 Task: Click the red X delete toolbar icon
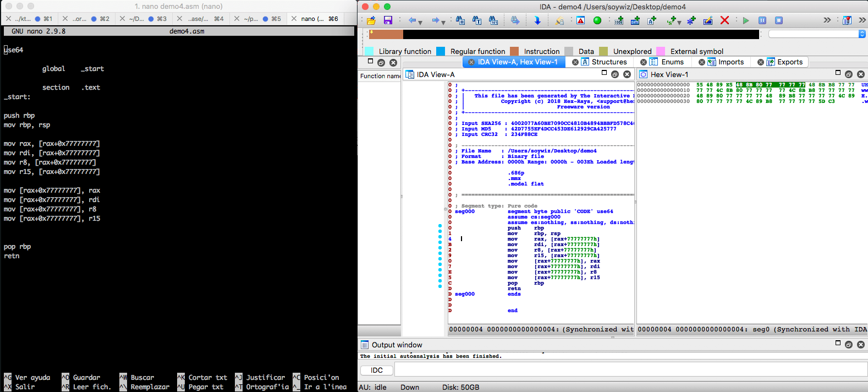coord(724,20)
